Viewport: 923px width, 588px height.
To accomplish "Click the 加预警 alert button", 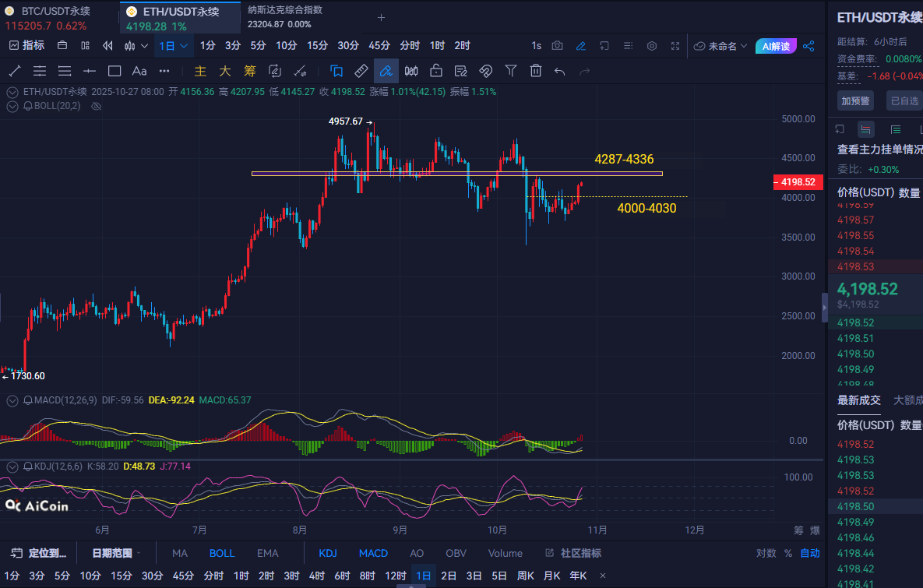I will pos(855,100).
